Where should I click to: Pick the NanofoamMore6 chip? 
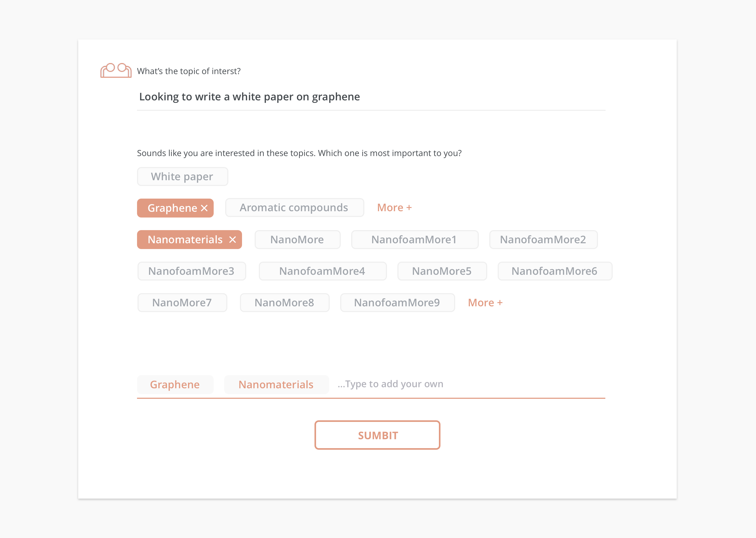pyautogui.click(x=555, y=271)
